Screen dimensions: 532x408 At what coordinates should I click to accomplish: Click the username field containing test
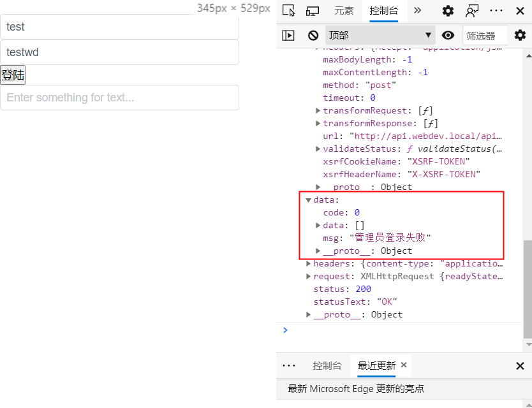(119, 27)
